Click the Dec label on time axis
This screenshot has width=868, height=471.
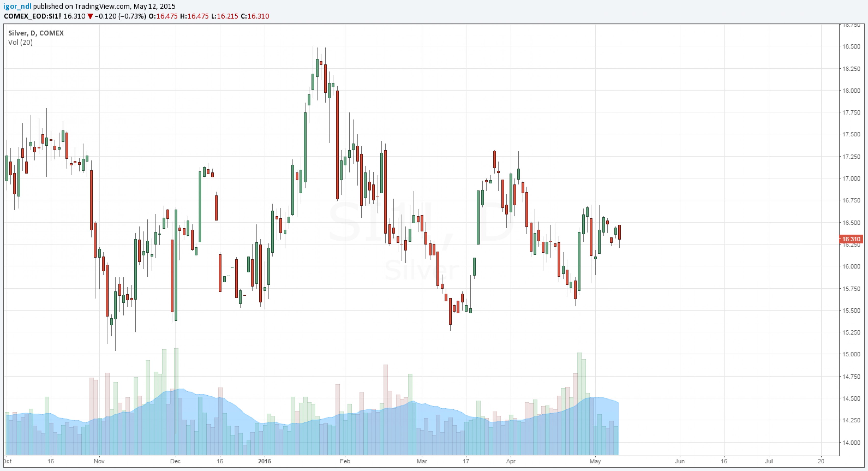click(x=176, y=461)
